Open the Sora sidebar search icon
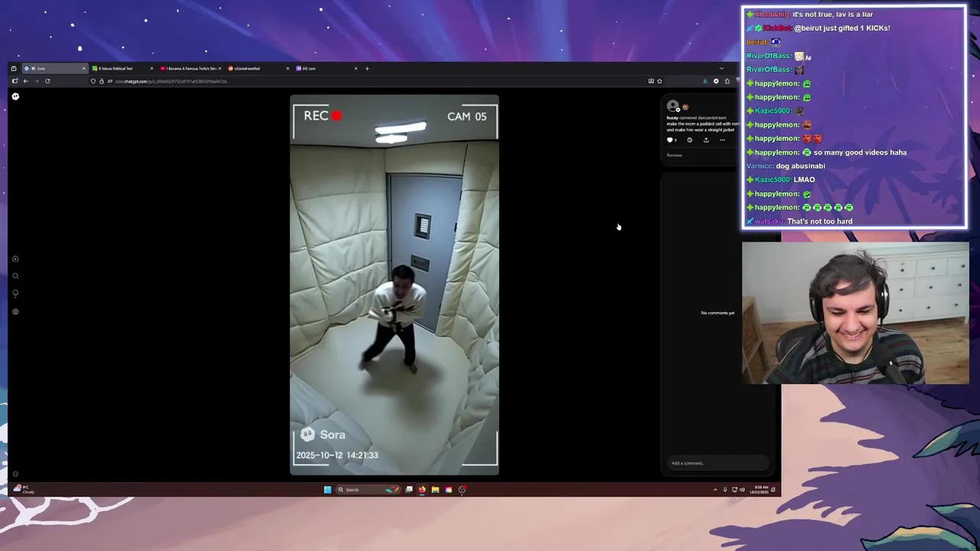Screen dimensions: 980x551 coord(15,275)
